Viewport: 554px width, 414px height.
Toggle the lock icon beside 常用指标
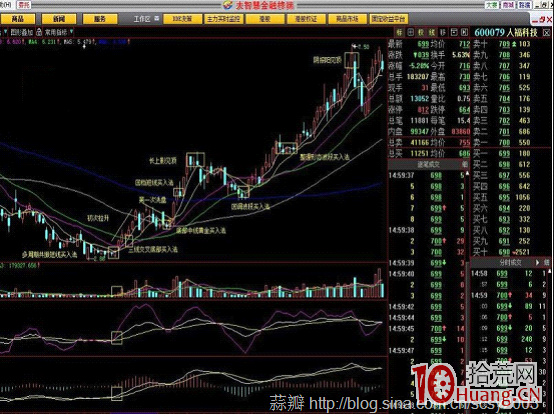(x=39, y=32)
